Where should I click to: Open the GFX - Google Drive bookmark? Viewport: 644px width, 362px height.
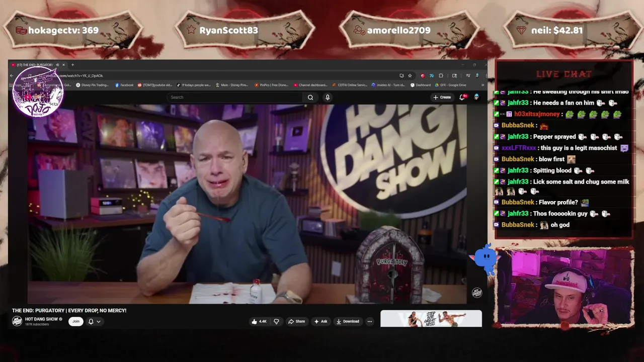[451, 85]
